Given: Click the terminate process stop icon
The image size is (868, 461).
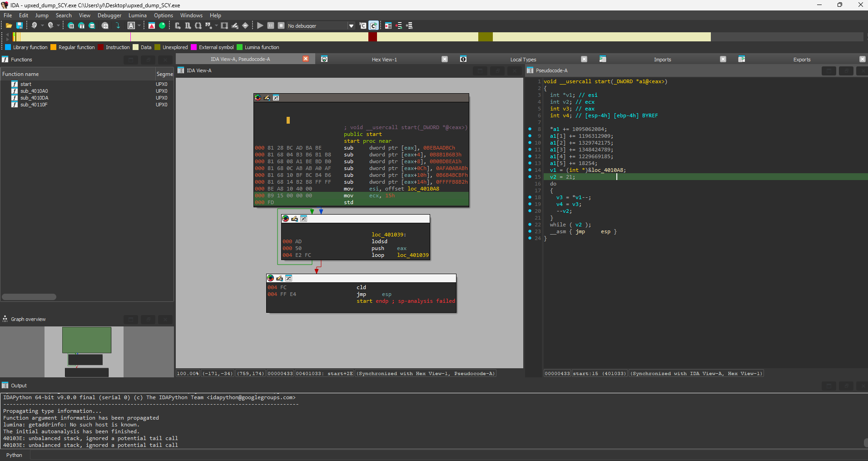Looking at the screenshot, I should click(281, 26).
